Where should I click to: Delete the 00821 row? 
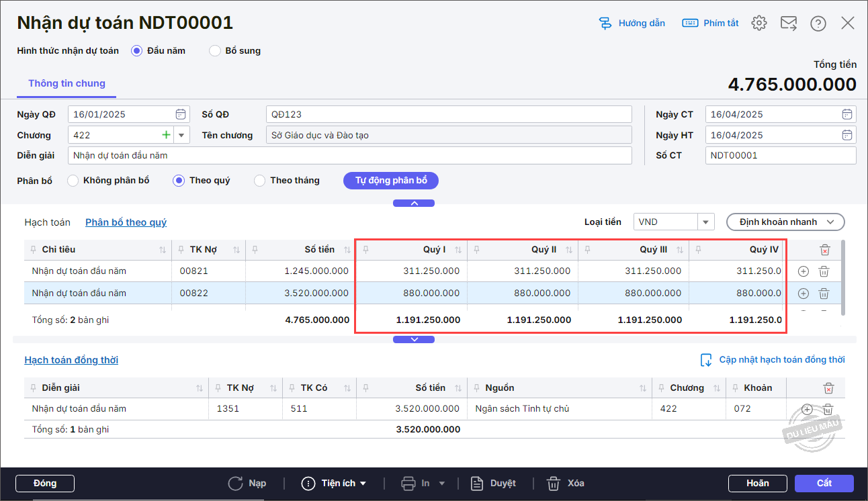click(824, 271)
